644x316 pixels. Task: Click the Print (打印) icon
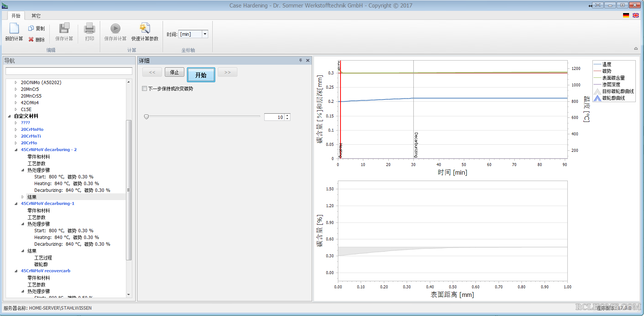pyautogui.click(x=90, y=28)
